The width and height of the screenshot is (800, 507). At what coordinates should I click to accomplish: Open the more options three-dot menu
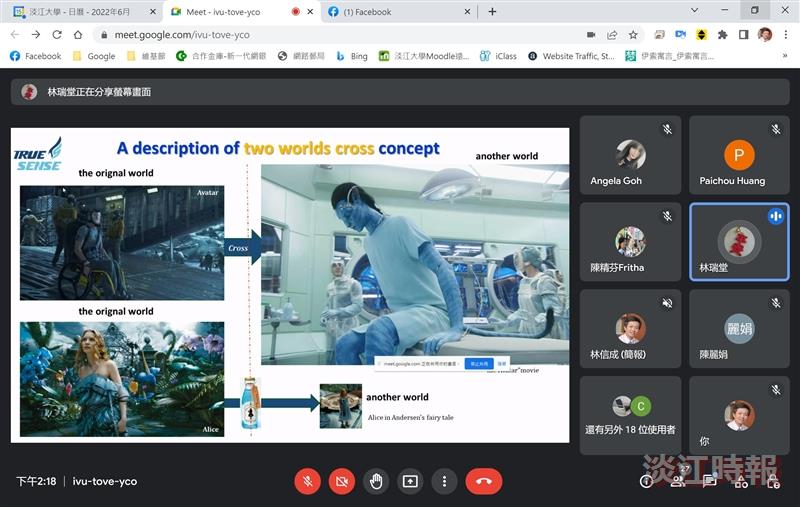[444, 481]
